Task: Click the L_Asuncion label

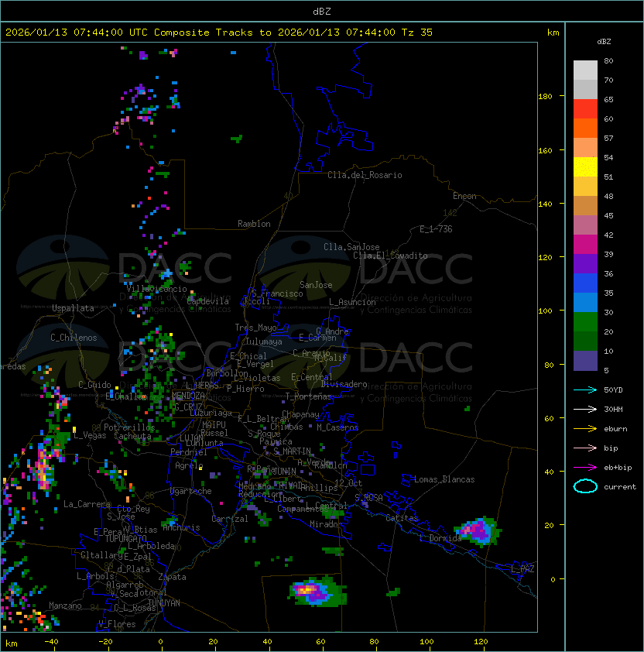Action: tap(352, 302)
